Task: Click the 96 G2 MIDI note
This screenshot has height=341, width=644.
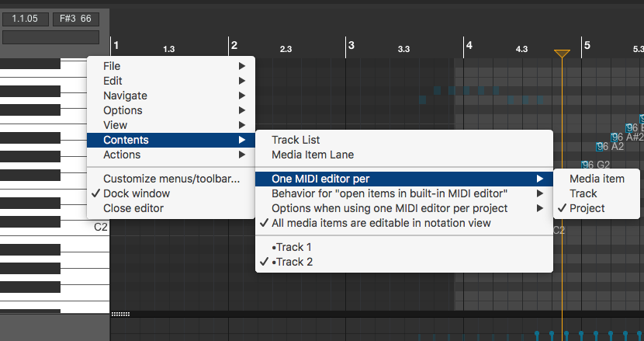Action: (x=596, y=165)
